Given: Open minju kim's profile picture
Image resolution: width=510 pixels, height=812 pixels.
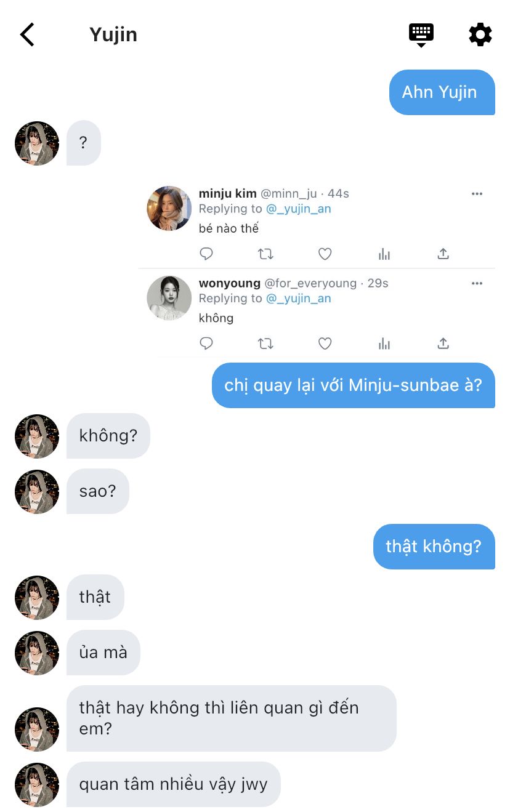Looking at the screenshot, I should pyautogui.click(x=169, y=208).
